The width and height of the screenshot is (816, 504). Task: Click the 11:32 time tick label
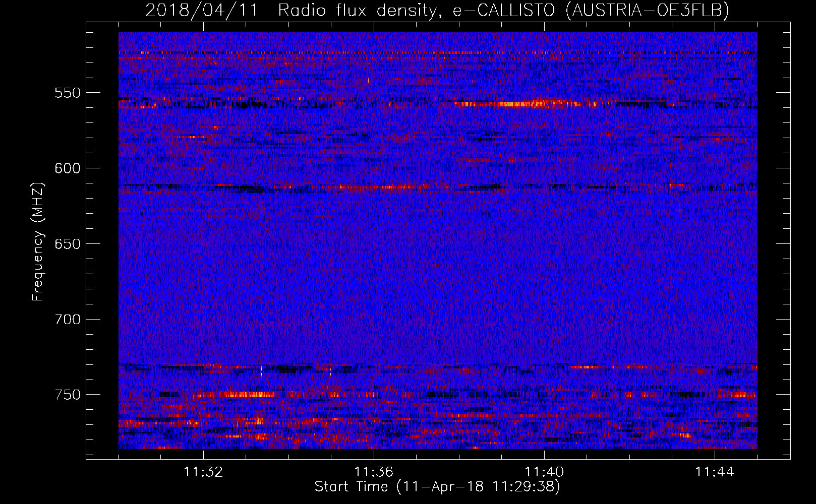click(203, 472)
